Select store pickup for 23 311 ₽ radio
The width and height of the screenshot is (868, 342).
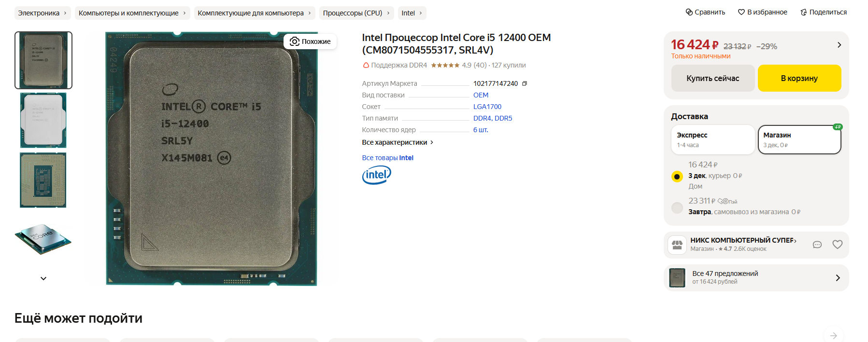[x=677, y=208]
